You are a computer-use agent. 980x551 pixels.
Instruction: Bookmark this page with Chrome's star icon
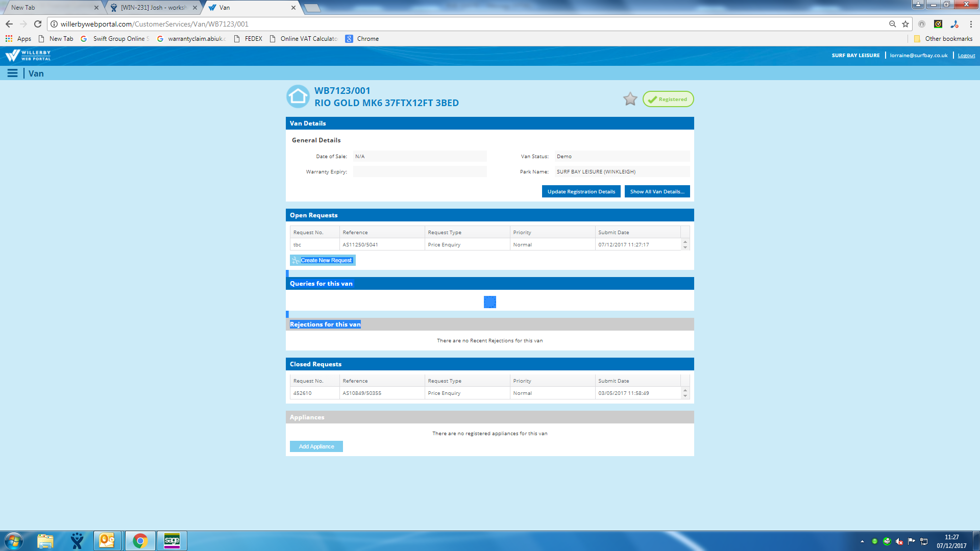click(x=905, y=24)
